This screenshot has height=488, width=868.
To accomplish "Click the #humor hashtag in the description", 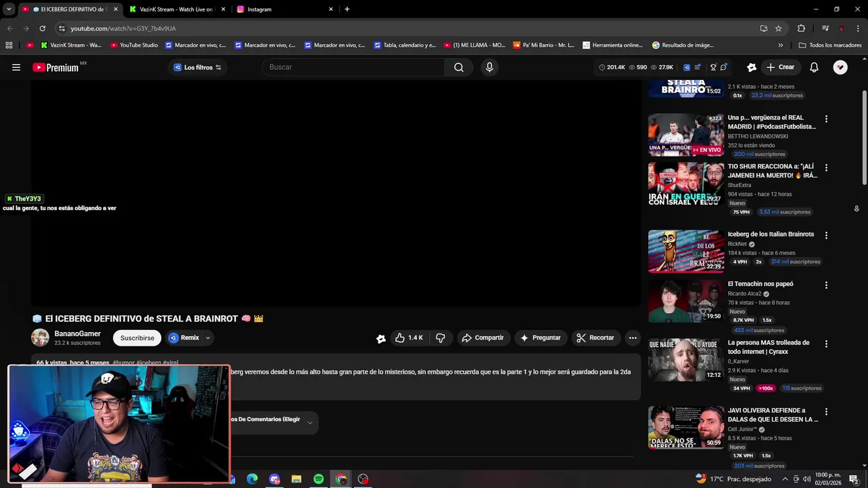I will click(x=123, y=363).
